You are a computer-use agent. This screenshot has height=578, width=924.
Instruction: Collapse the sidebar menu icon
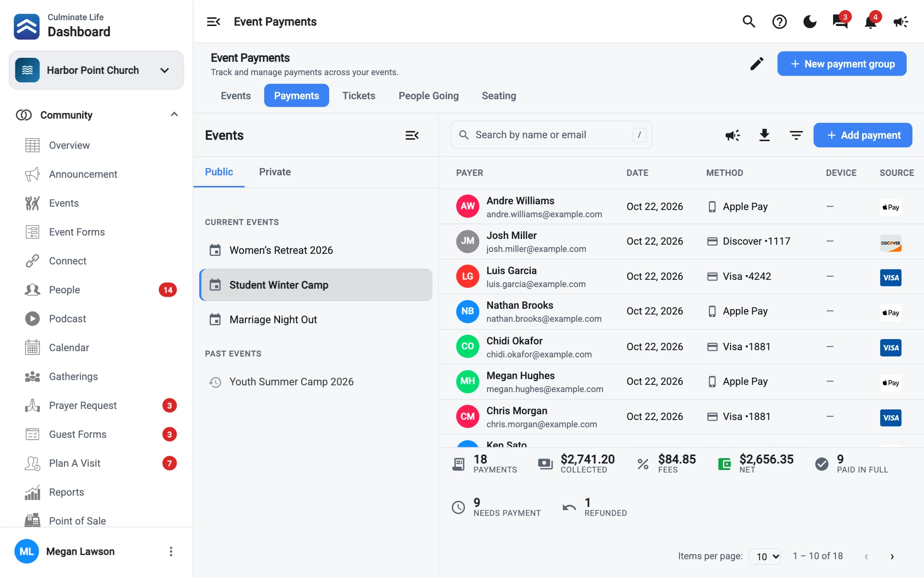pos(213,22)
